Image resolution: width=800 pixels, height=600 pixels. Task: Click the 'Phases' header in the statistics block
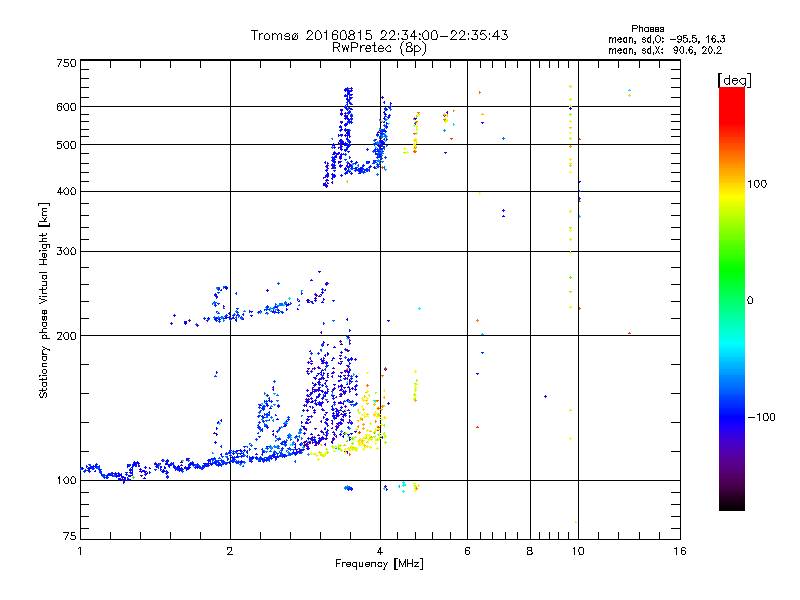coord(647,29)
